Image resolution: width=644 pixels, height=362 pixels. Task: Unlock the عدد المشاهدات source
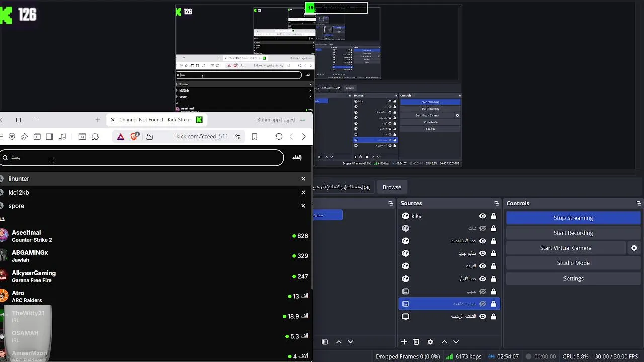pos(494,241)
